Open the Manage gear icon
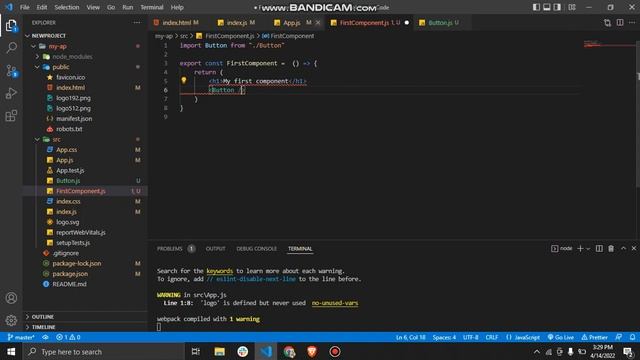Viewport: 640px width, 360px height. click(x=11, y=320)
